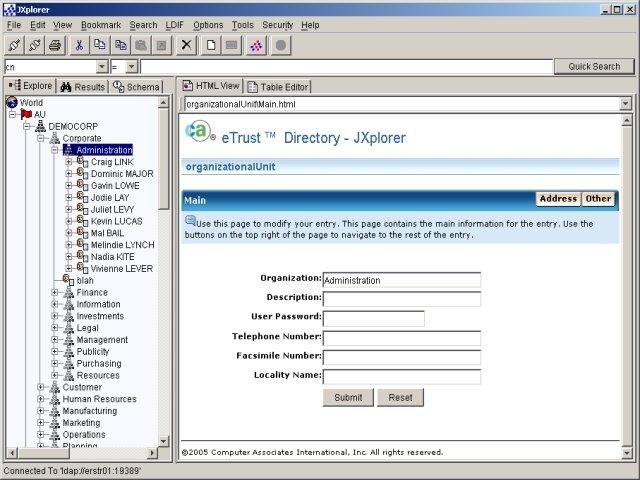Expand the Human Resources node
640x480 pixels.
[x=42, y=399]
